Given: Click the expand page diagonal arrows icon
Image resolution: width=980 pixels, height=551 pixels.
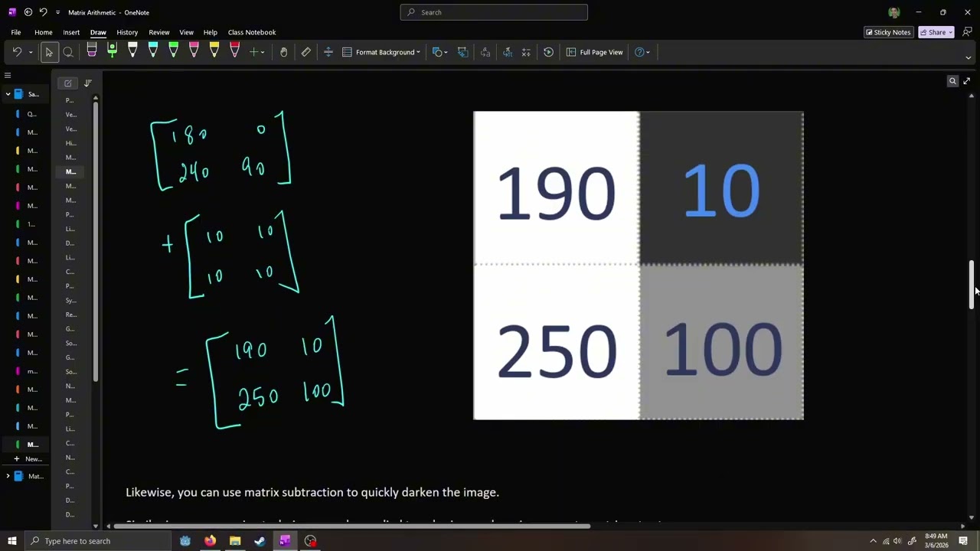Looking at the screenshot, I should point(966,81).
